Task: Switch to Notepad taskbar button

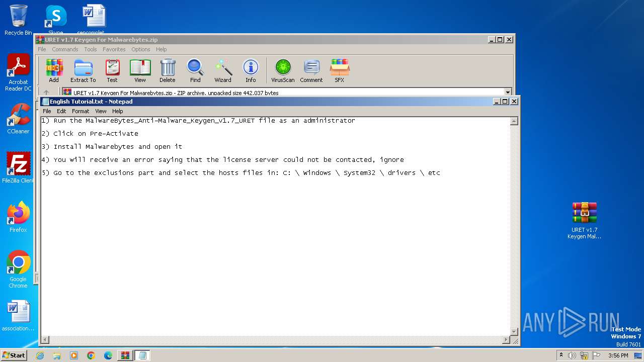Action: pos(142,355)
